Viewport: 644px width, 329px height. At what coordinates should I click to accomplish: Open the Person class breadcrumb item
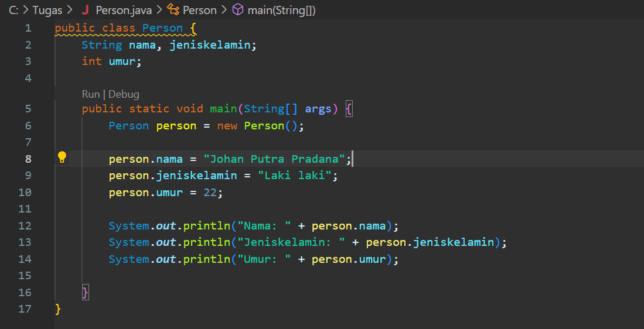pos(200,11)
